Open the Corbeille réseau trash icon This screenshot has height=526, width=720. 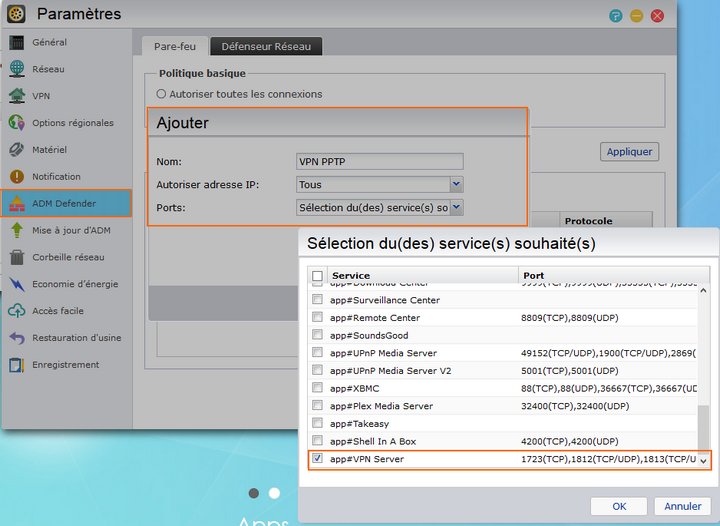click(x=16, y=257)
